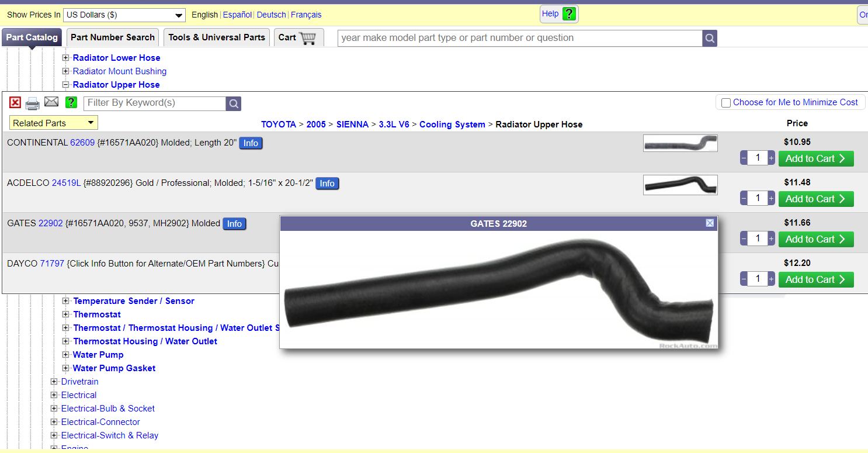Click green question mark icon beside envelope

click(x=71, y=103)
